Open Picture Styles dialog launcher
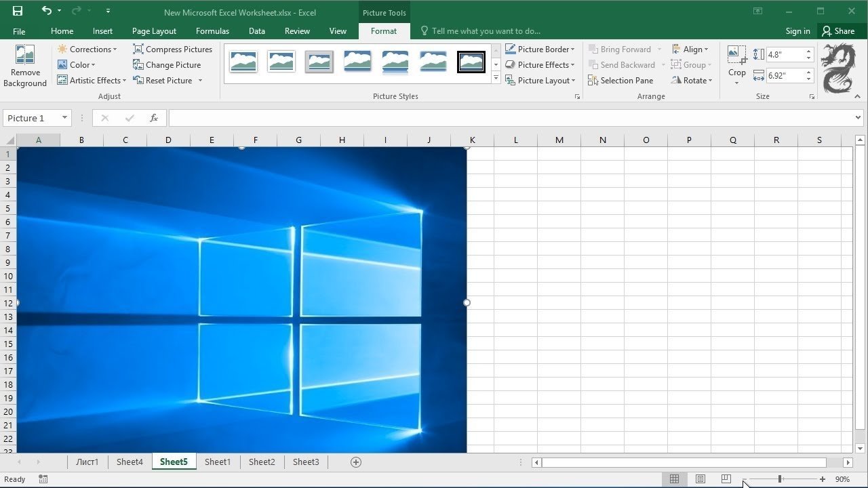 point(578,97)
